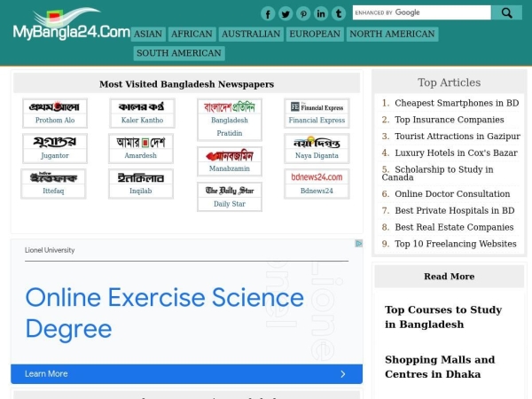
Task: Open the AFRICAN menu item
Action: tap(192, 34)
